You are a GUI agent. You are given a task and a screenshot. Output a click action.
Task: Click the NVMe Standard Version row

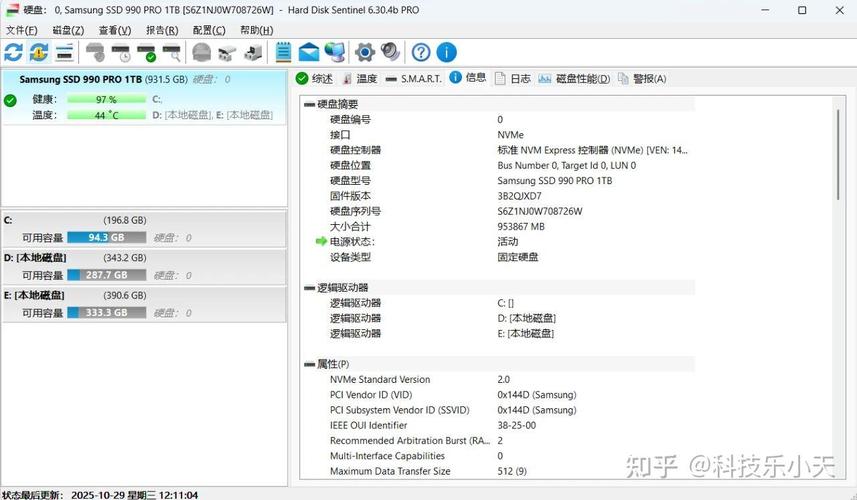coord(497,379)
